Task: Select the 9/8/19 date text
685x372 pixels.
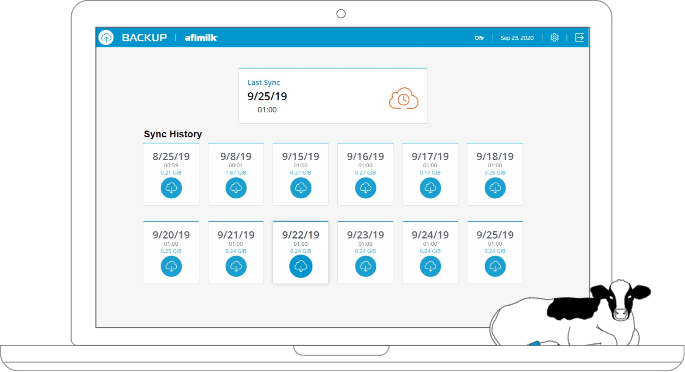Action: [236, 156]
